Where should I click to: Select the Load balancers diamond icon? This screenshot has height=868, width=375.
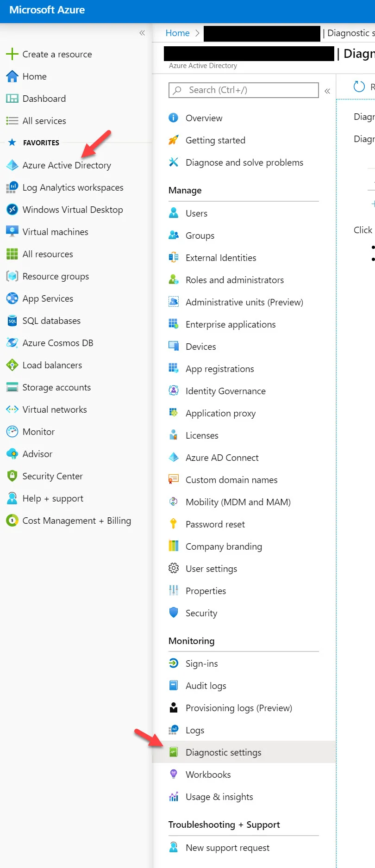[x=12, y=365]
